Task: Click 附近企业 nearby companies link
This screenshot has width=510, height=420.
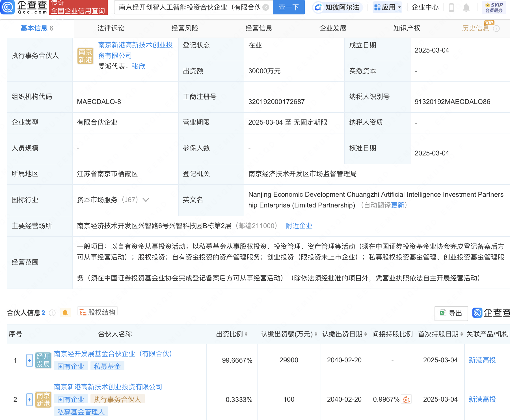Action: tap(299, 226)
